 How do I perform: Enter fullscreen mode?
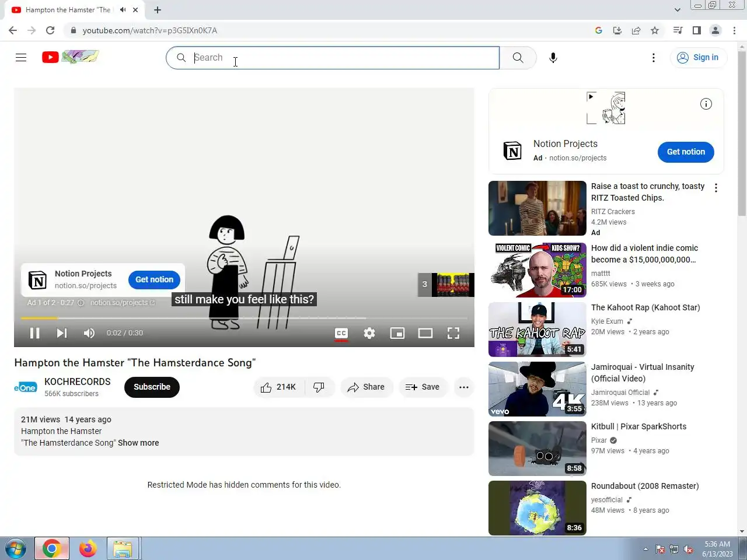pyautogui.click(x=453, y=333)
